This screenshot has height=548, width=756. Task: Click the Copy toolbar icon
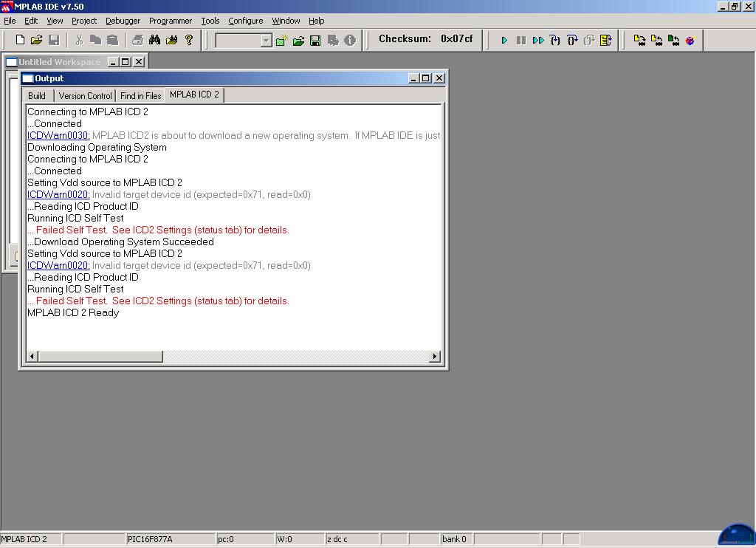[x=95, y=40]
